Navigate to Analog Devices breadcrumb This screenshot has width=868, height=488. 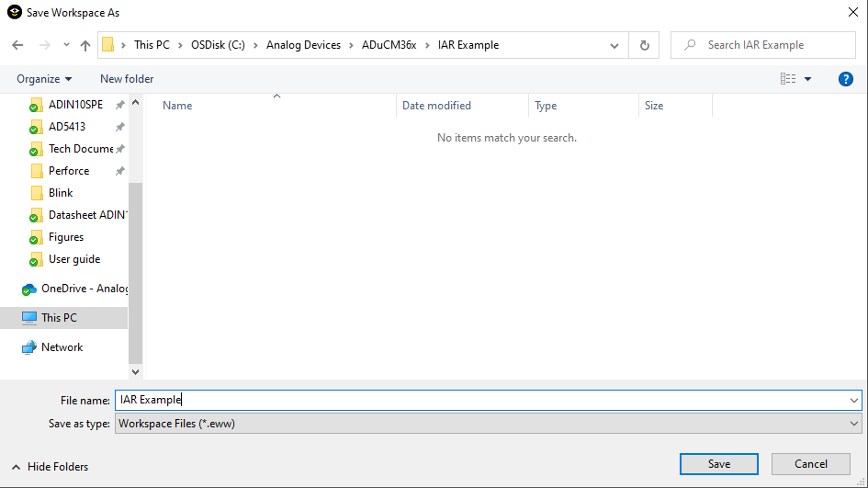[303, 45]
